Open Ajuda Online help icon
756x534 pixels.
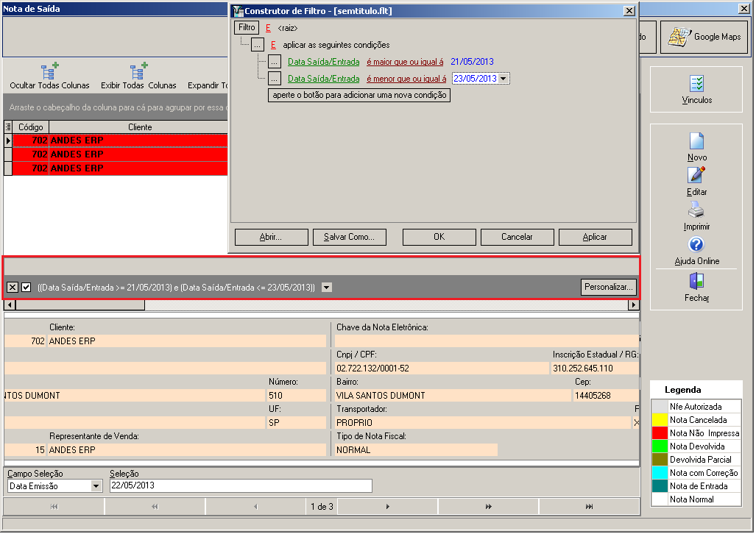pyautogui.click(x=696, y=244)
